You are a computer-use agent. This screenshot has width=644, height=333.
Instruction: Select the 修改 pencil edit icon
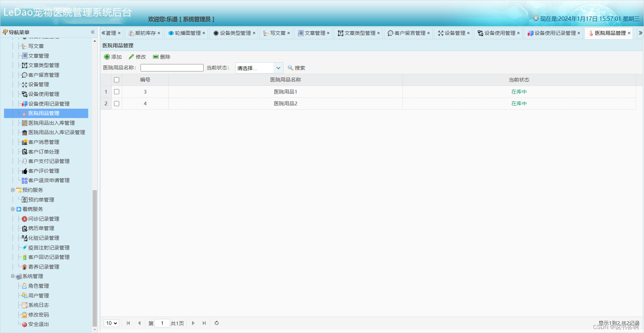tap(131, 57)
